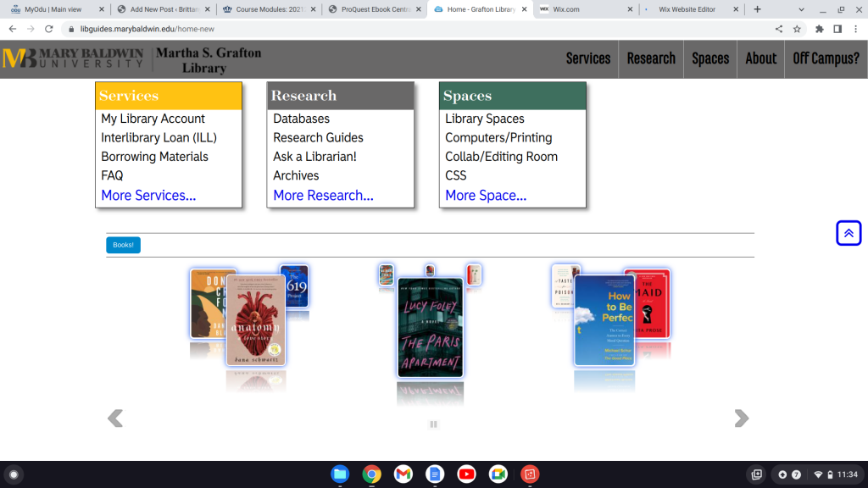Open the Spaces navigation menu
Image resolution: width=868 pixels, height=488 pixels.
tap(710, 58)
